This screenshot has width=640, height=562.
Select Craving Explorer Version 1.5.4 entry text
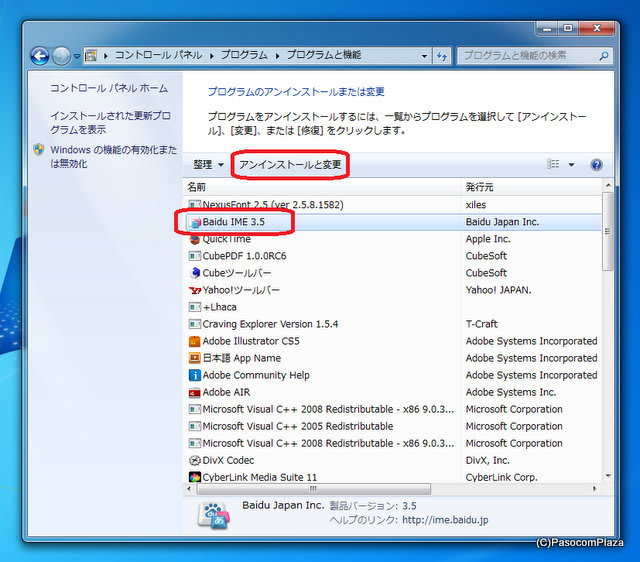click(270, 324)
